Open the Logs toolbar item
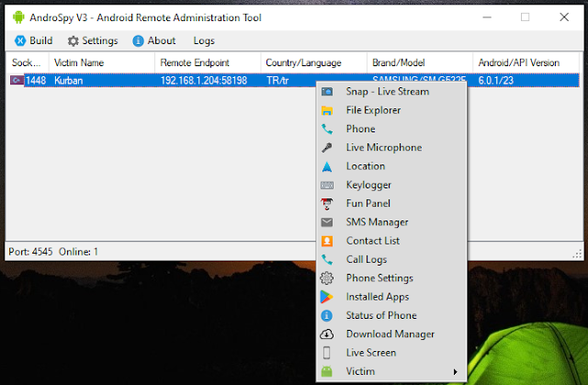This screenshot has height=385, width=588. pos(204,40)
